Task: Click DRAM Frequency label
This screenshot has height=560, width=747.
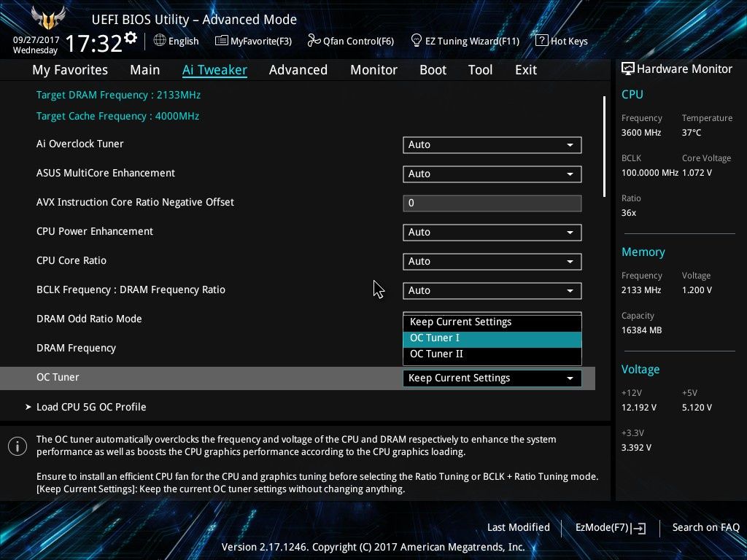Action: coord(76,348)
